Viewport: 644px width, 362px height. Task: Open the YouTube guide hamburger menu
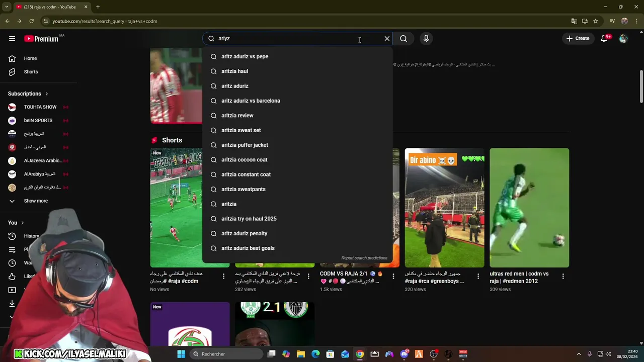coord(12,38)
